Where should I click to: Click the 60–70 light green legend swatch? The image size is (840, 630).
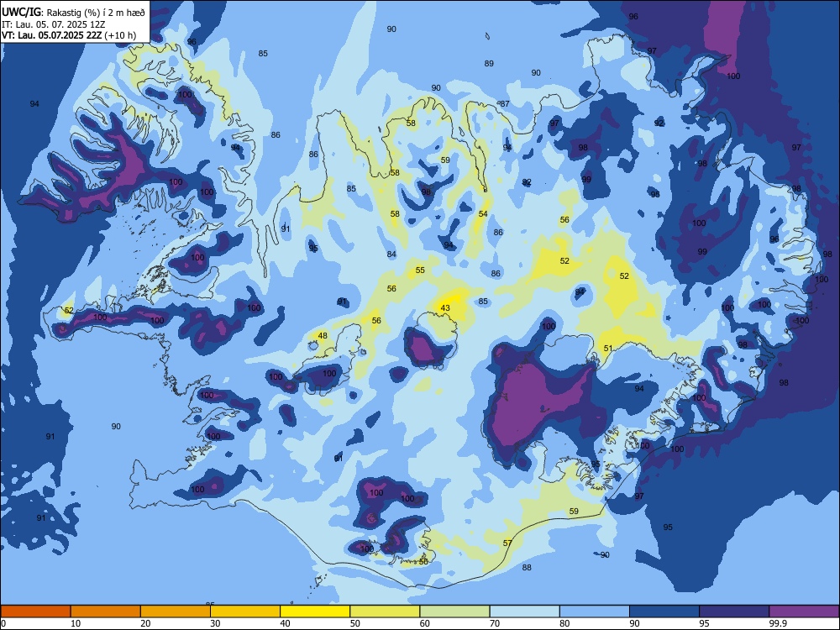coord(454,612)
